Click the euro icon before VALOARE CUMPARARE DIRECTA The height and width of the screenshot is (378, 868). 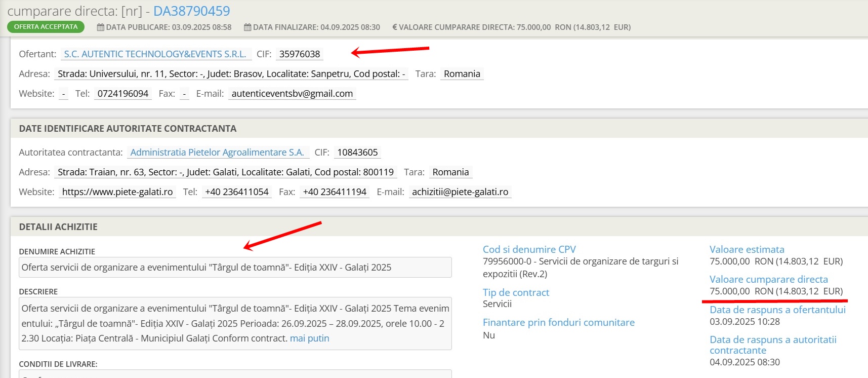(395, 27)
